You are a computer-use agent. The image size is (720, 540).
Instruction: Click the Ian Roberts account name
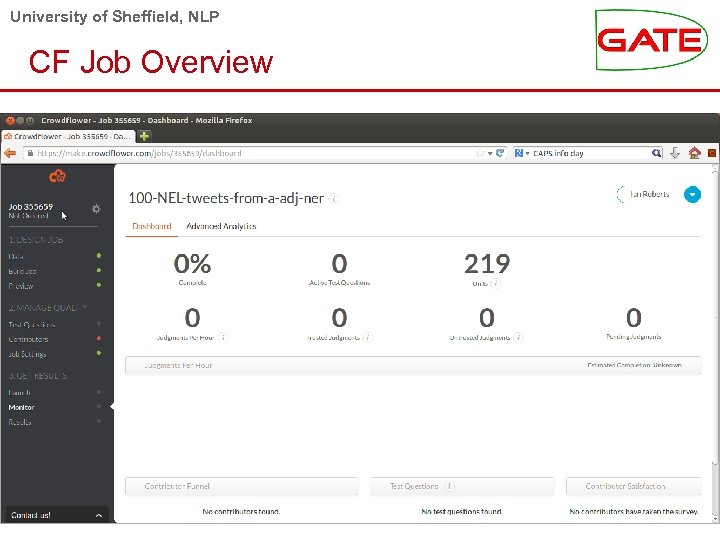point(649,194)
